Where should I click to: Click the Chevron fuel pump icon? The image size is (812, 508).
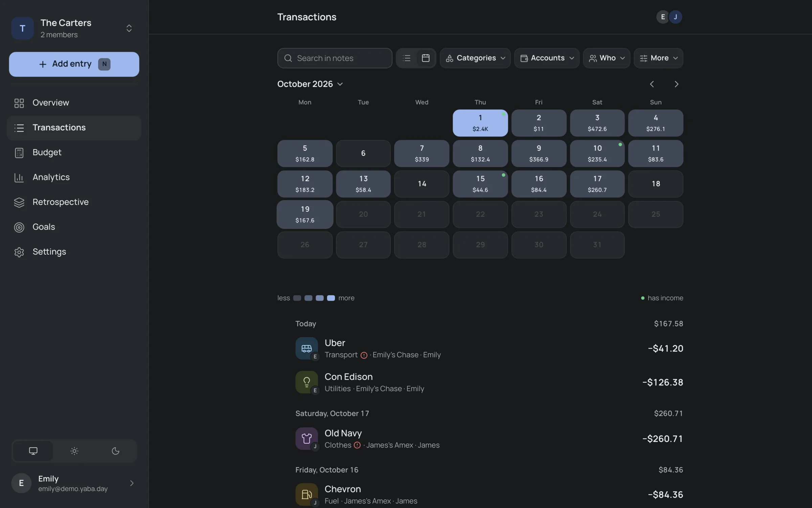pyautogui.click(x=307, y=494)
